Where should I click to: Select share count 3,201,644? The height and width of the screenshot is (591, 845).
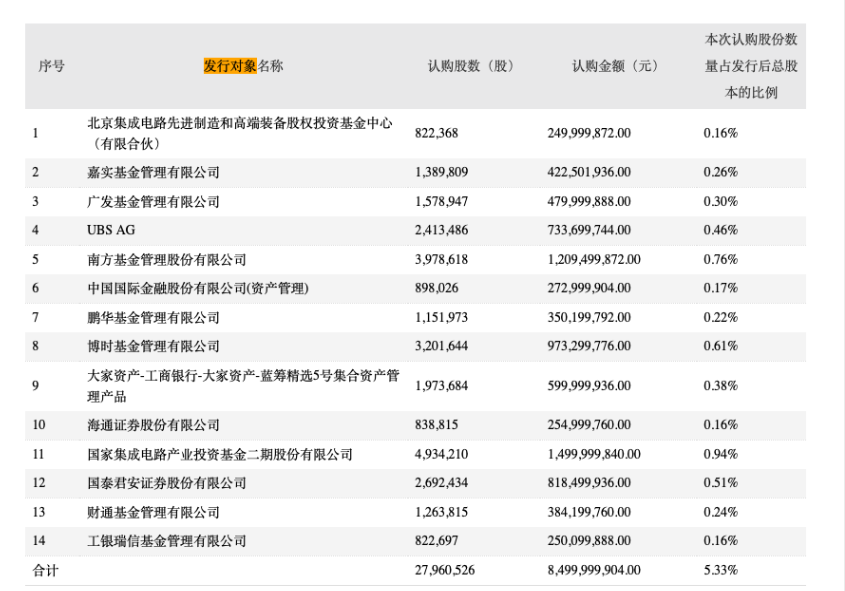441,346
